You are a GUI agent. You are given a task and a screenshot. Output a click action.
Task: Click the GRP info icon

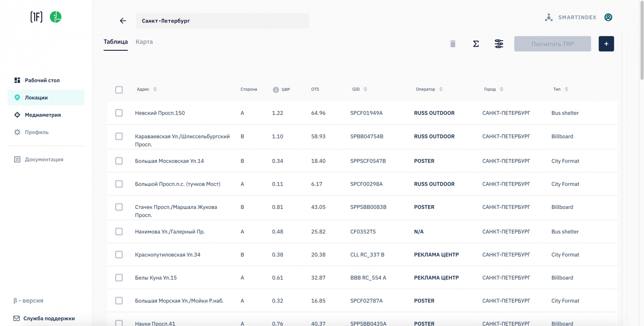pyautogui.click(x=276, y=90)
